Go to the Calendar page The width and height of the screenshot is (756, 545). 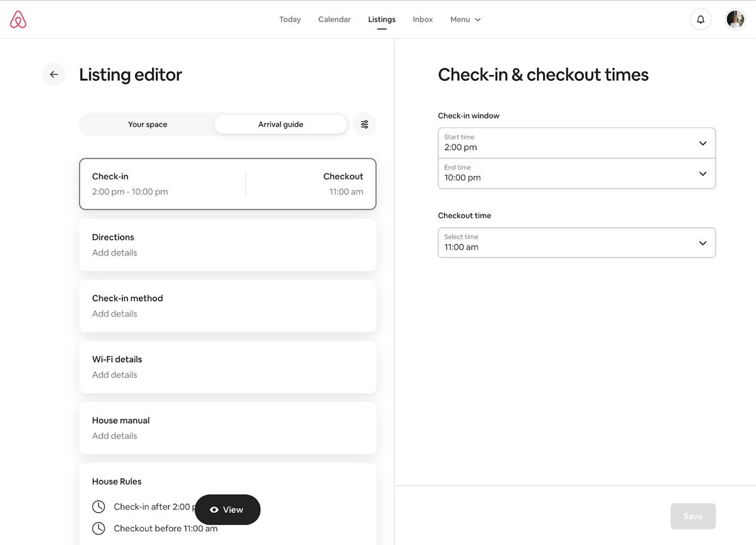pos(334,19)
